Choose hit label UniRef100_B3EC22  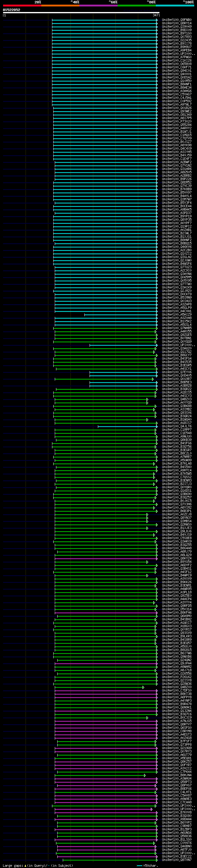tap(177, 856)
